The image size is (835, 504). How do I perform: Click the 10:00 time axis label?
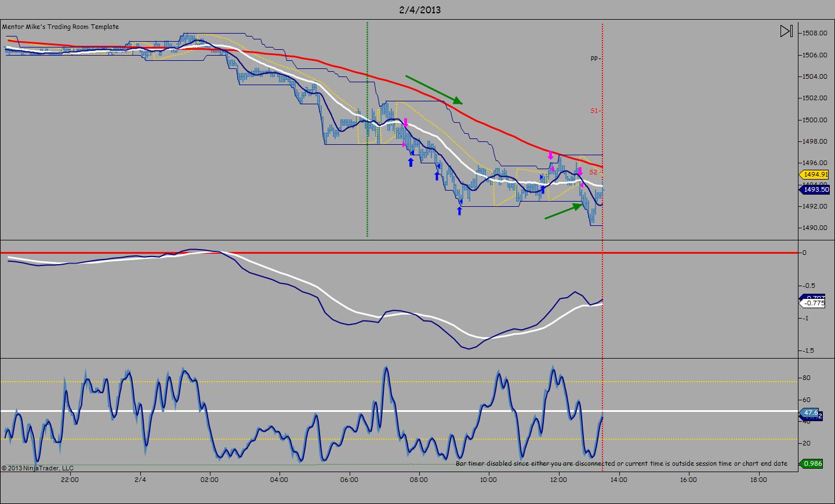tap(488, 480)
